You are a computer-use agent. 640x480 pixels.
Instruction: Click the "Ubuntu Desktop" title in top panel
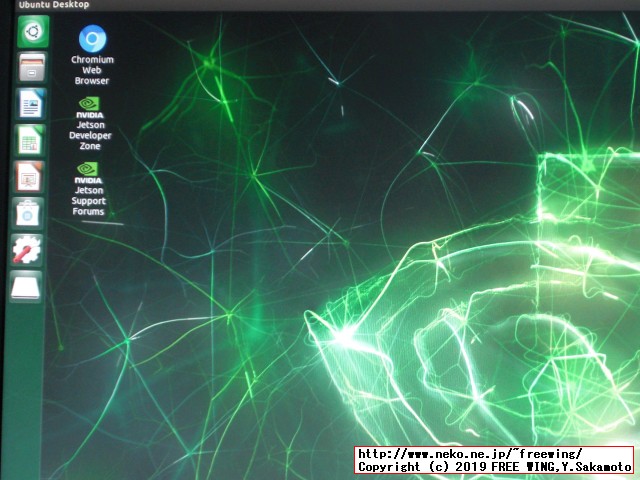pos(49,6)
